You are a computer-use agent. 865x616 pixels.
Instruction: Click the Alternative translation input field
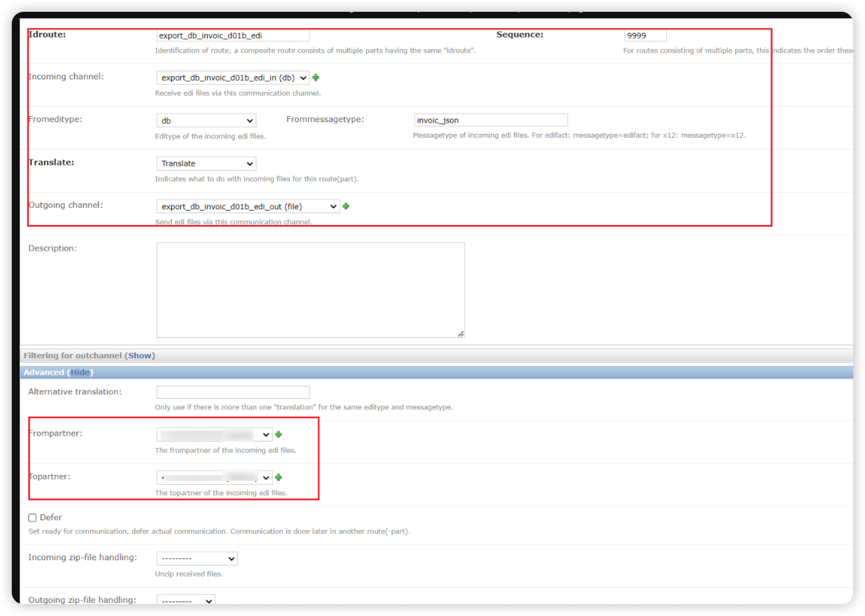click(x=232, y=392)
